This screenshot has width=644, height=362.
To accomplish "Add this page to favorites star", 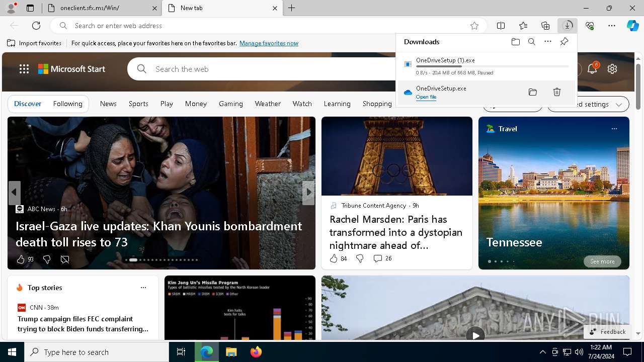I will pos(474,26).
